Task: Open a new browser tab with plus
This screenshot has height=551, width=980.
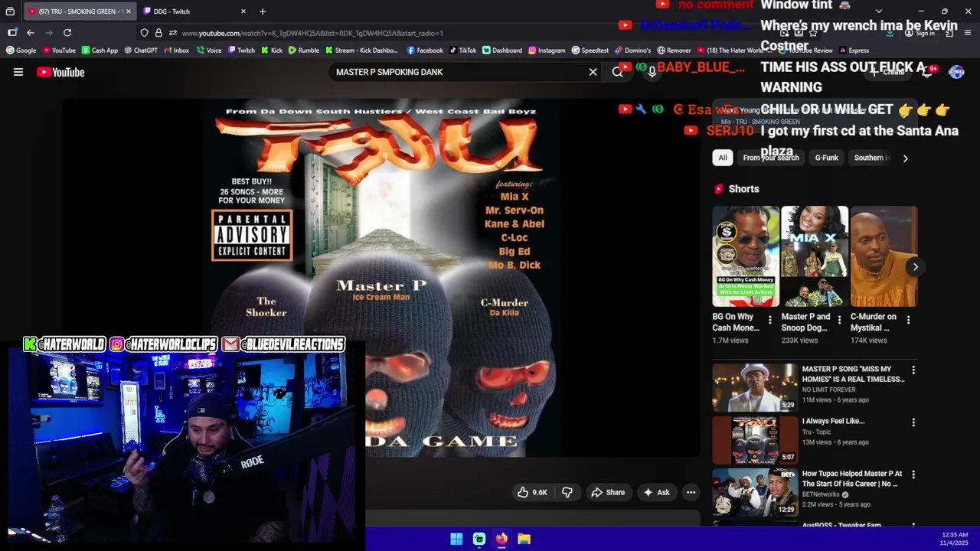Action: (263, 11)
